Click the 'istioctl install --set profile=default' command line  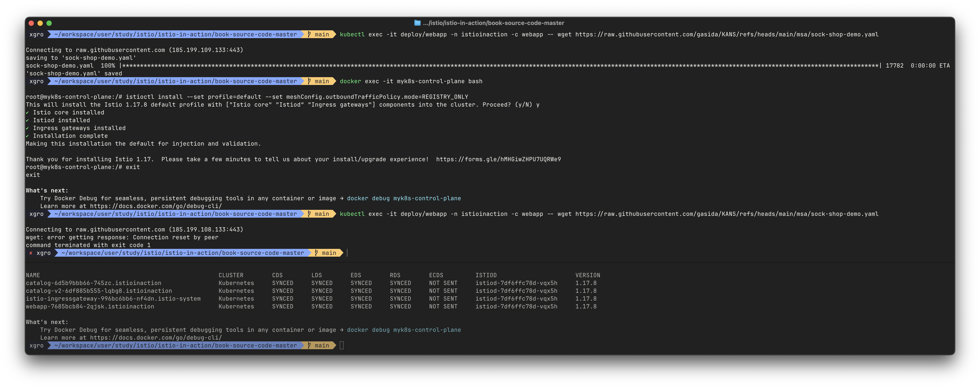247,97
